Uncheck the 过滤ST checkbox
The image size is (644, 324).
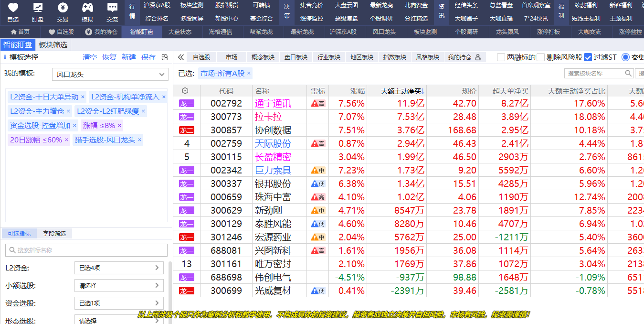pyautogui.click(x=588, y=57)
